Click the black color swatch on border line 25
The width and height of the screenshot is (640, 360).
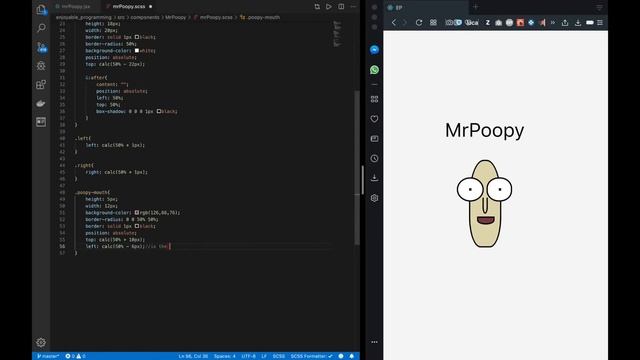click(x=137, y=37)
